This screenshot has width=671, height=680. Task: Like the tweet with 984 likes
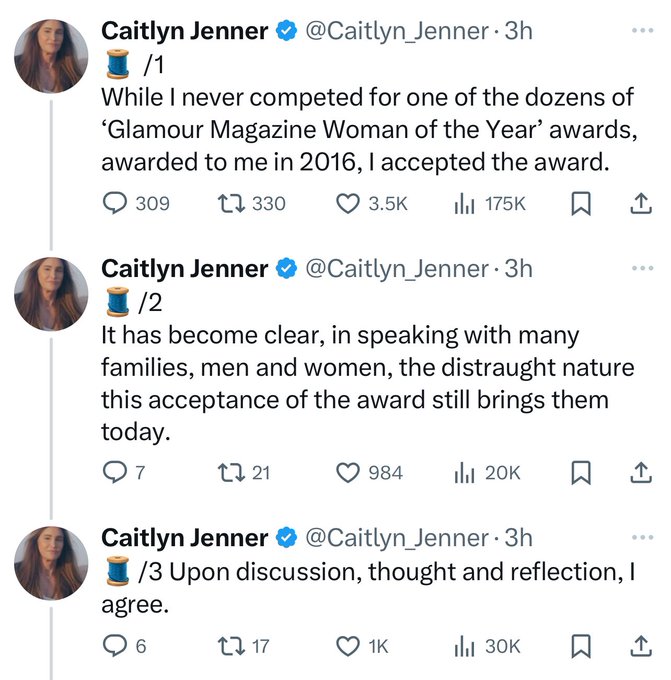tap(347, 473)
